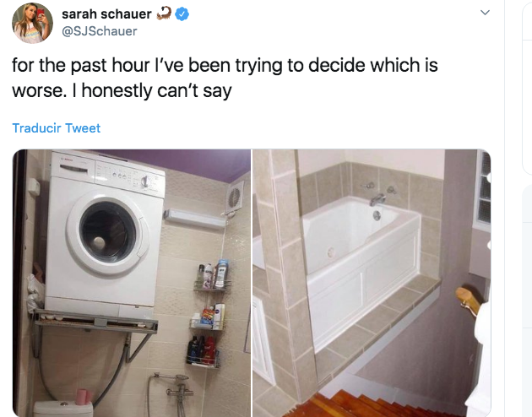Click the lower right sidebar panel
532x417 pixels.
(x=527, y=301)
